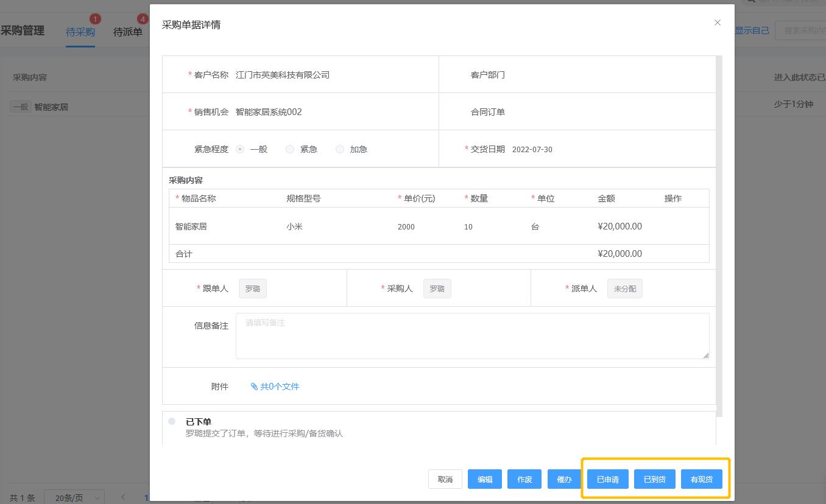Image resolution: width=826 pixels, height=504 pixels.
Task: Click the 小米 specification cell
Action: [x=295, y=226]
